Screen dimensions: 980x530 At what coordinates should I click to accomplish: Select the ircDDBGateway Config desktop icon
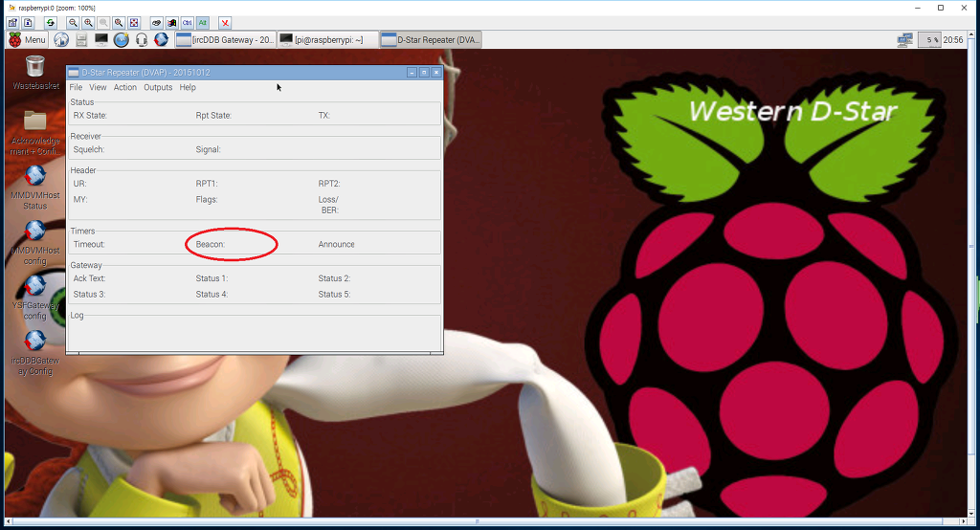[x=35, y=352]
